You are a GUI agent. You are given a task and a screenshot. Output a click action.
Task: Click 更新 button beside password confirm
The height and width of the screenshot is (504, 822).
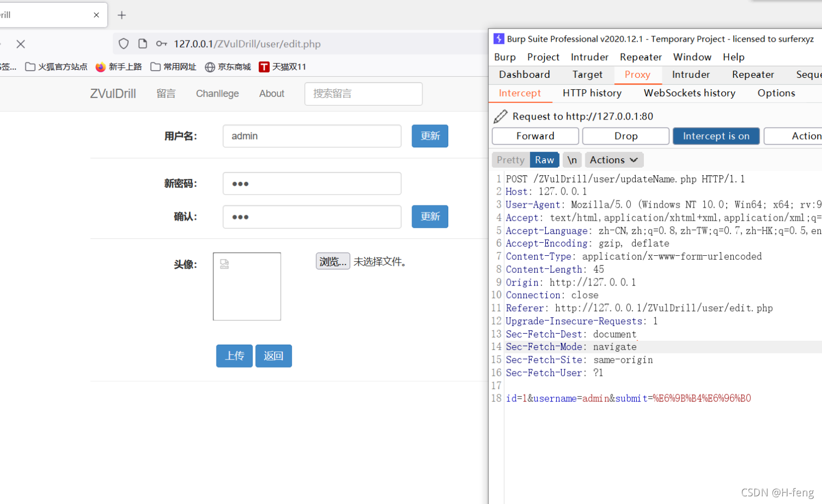pyautogui.click(x=430, y=217)
